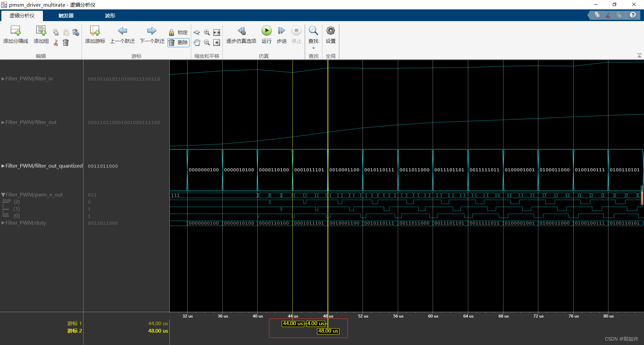Switch to the 波形 tab

coord(110,15)
